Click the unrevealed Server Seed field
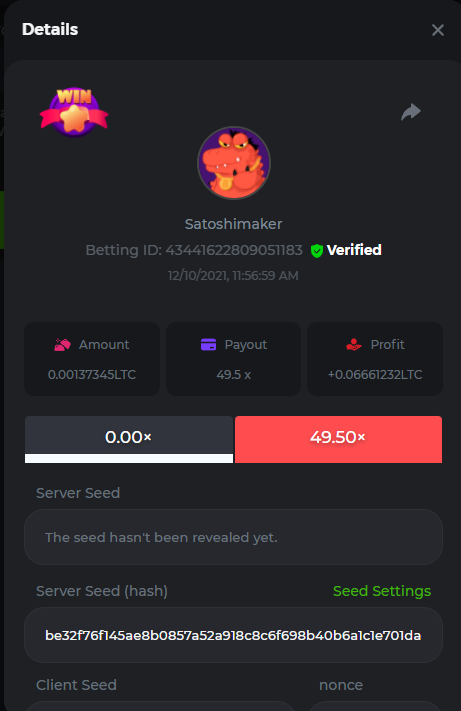 [233, 537]
